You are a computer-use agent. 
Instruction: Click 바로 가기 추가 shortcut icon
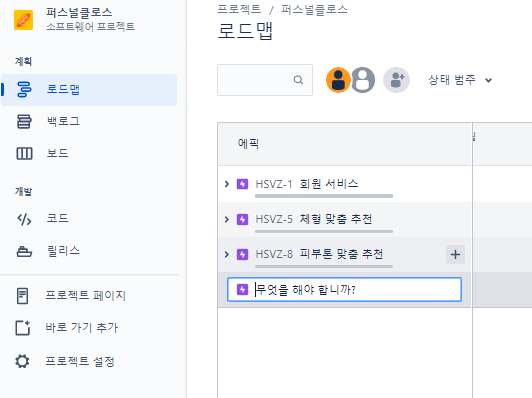23,328
